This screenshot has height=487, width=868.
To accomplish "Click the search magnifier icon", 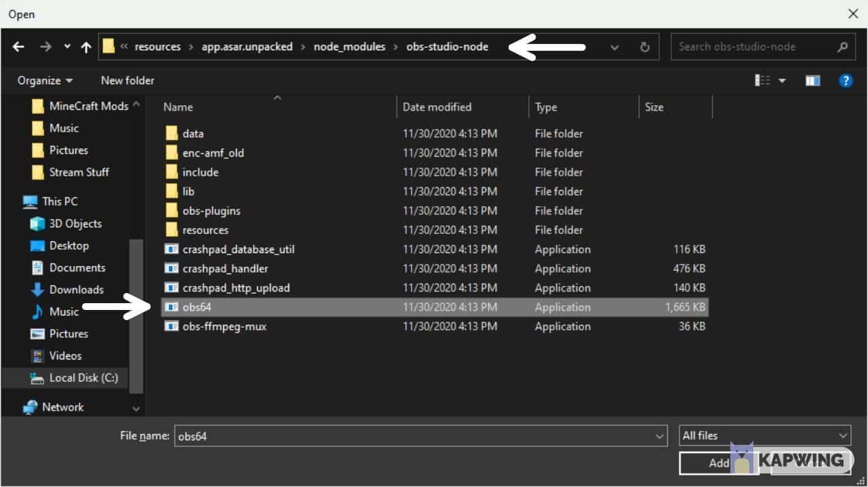I will click(x=842, y=47).
